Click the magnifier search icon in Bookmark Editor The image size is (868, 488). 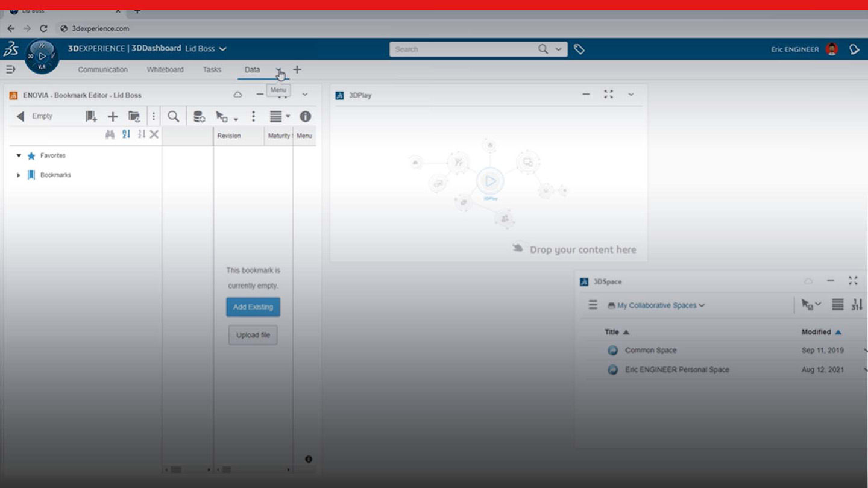(174, 116)
